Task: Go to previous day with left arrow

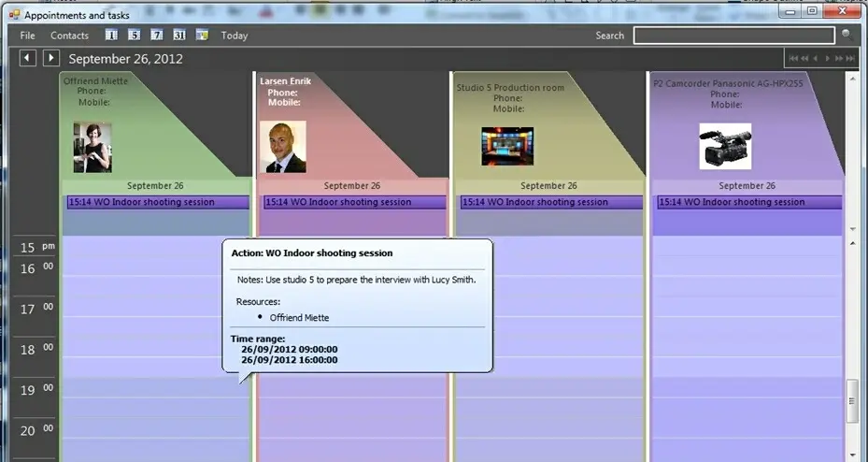Action: coord(28,58)
